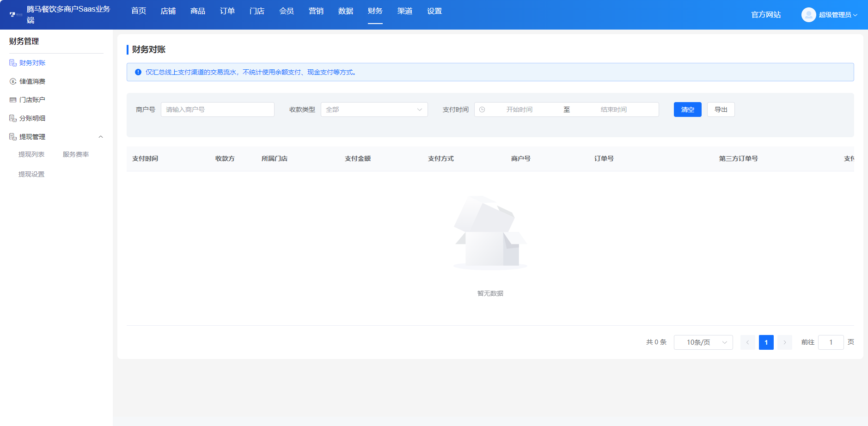Switch to the 数据 navigation tab
The image size is (868, 426).
345,11
